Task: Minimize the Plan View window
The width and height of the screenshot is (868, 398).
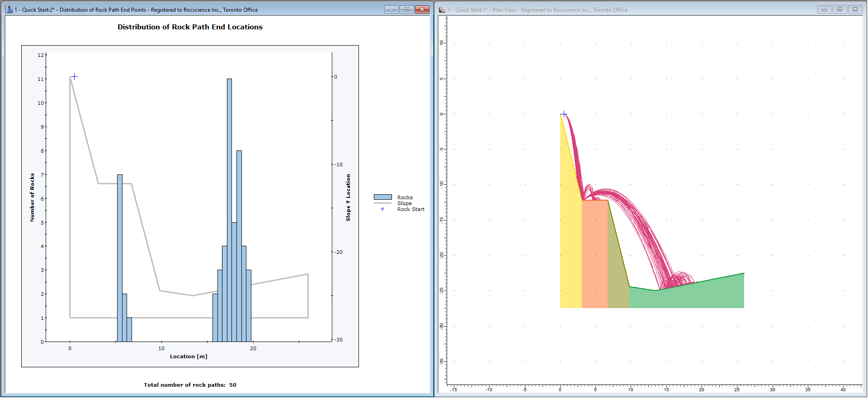Action: [x=824, y=9]
